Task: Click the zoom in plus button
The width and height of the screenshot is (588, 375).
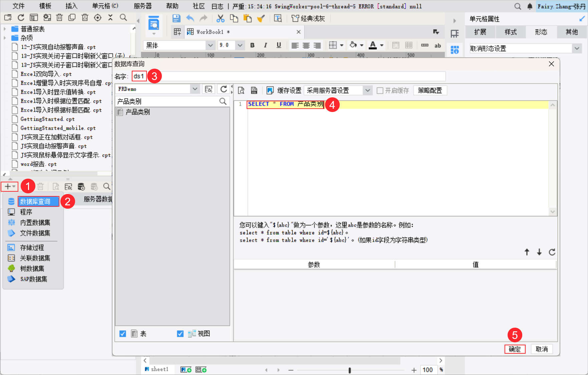Action: click(x=414, y=370)
